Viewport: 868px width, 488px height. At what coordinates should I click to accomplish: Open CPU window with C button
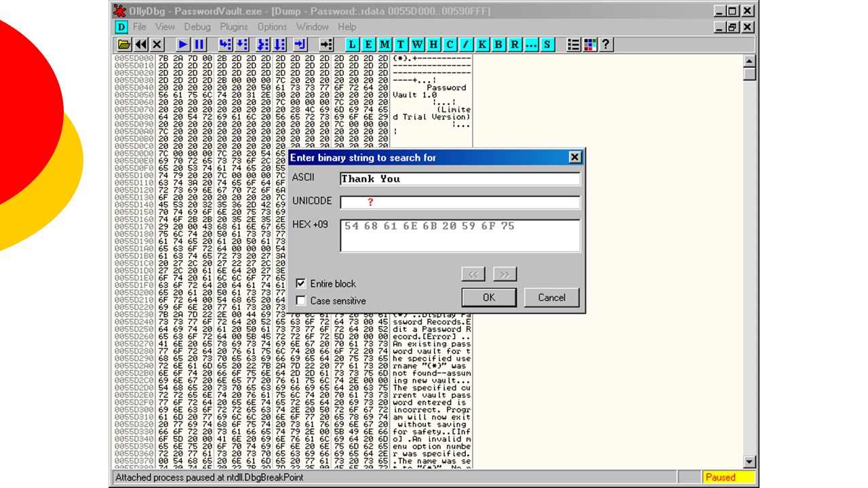pos(450,44)
